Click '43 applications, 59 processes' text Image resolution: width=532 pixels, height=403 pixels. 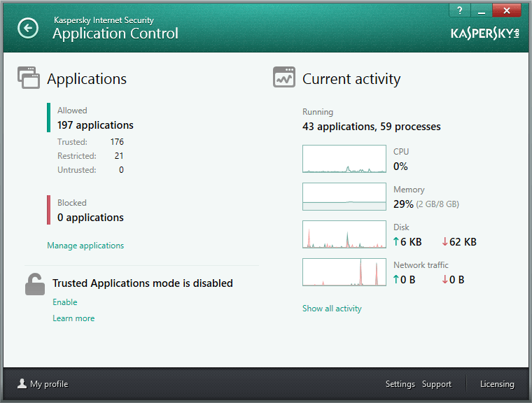point(372,127)
